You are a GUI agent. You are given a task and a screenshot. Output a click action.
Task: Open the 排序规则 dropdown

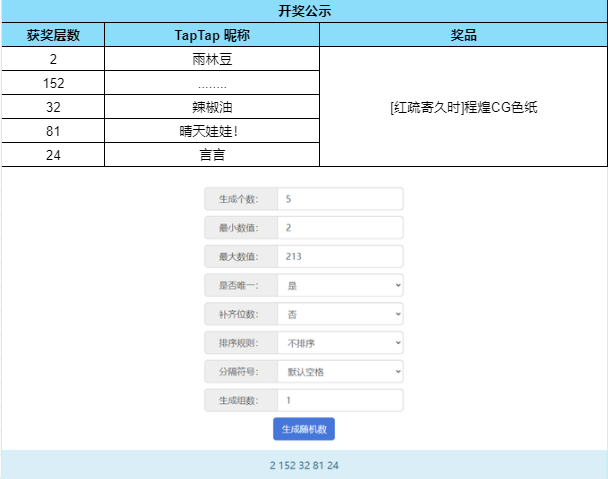[340, 343]
